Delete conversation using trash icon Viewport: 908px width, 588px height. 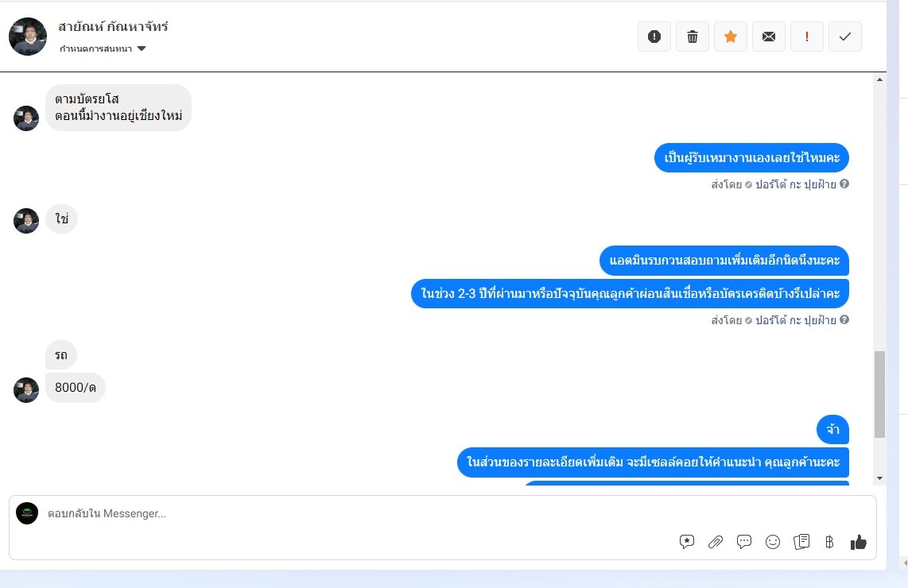(x=693, y=37)
